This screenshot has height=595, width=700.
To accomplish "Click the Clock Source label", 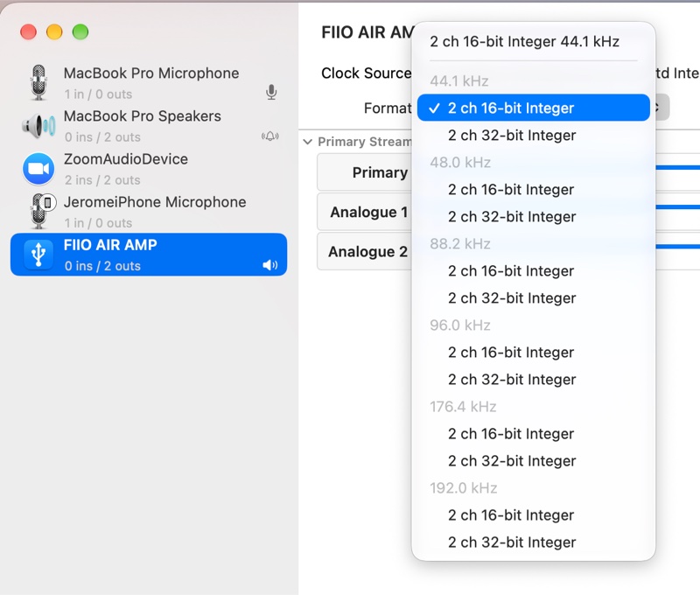I will click(x=366, y=73).
